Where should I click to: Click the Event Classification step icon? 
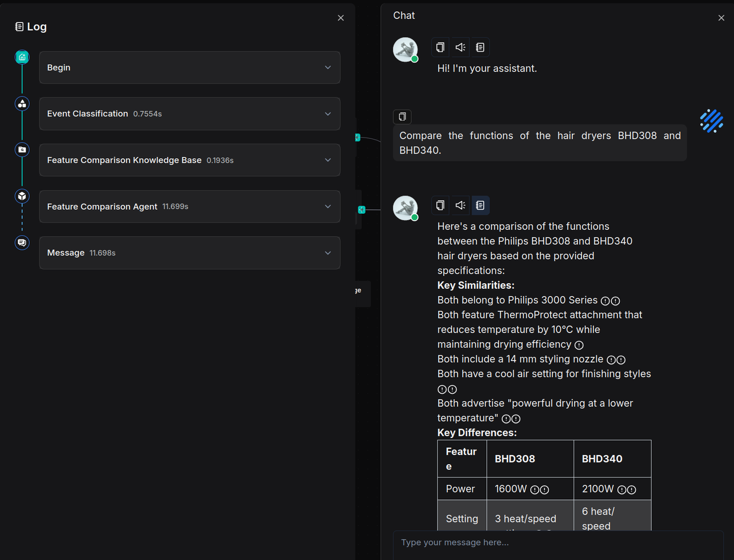tap(22, 103)
